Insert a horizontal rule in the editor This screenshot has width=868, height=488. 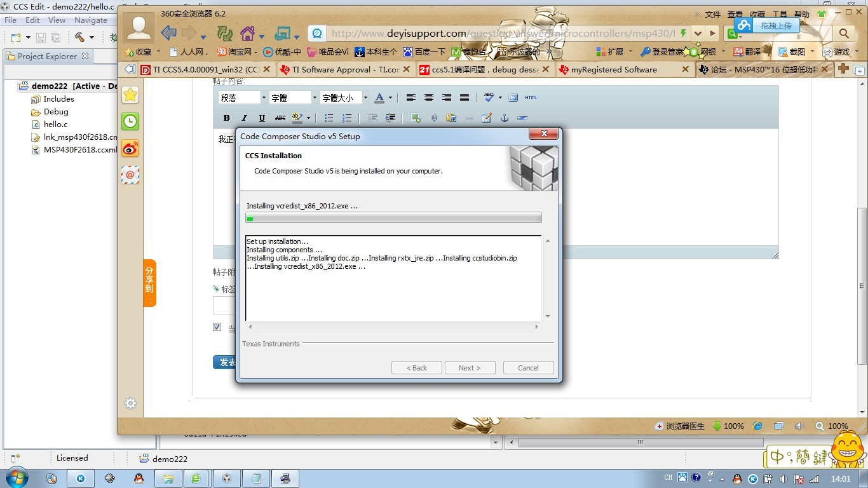click(x=522, y=118)
